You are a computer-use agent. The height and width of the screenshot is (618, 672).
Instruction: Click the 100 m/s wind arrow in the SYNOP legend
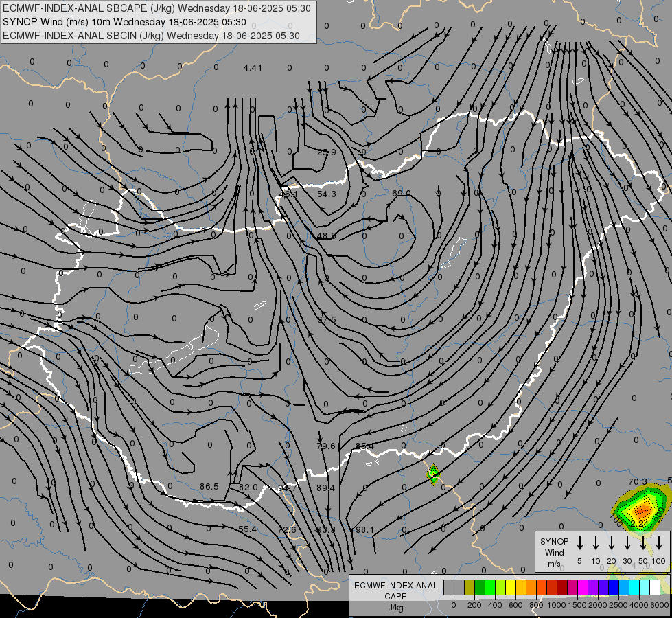pos(659,542)
